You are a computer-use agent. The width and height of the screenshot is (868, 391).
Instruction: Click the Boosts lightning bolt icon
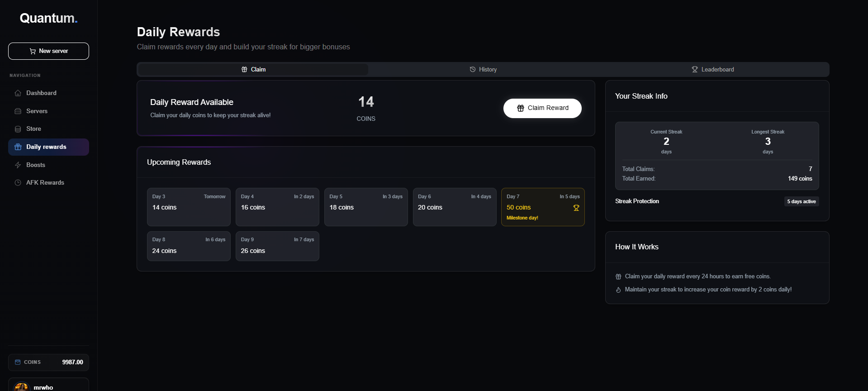18,165
